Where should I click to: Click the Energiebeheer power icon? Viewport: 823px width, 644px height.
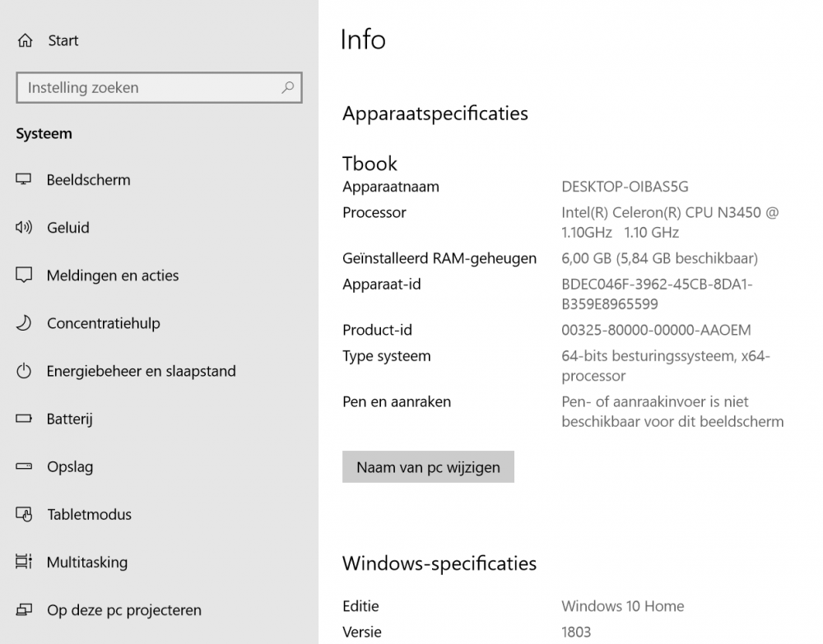point(24,372)
